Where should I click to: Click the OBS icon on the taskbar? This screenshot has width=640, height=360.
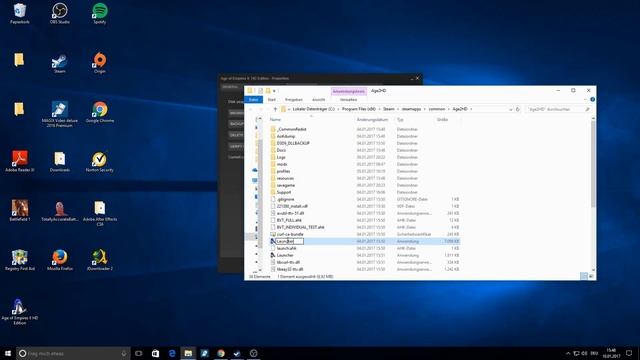(x=253, y=353)
